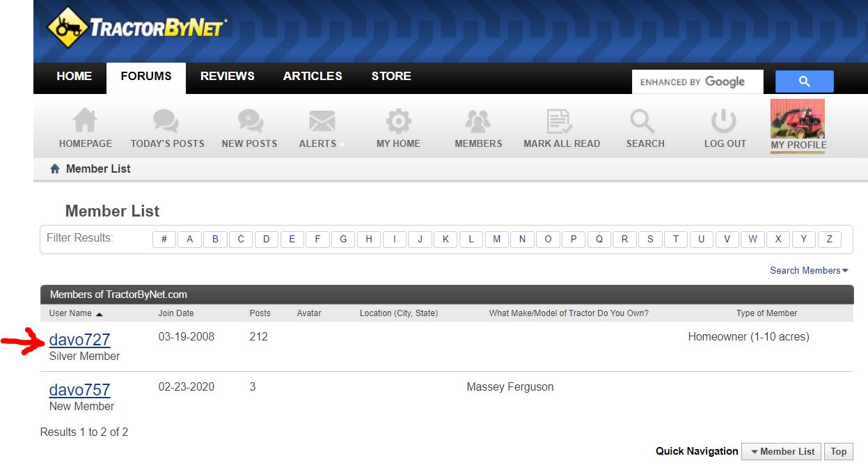
Task: Filter members by letter Q
Action: click(x=599, y=240)
